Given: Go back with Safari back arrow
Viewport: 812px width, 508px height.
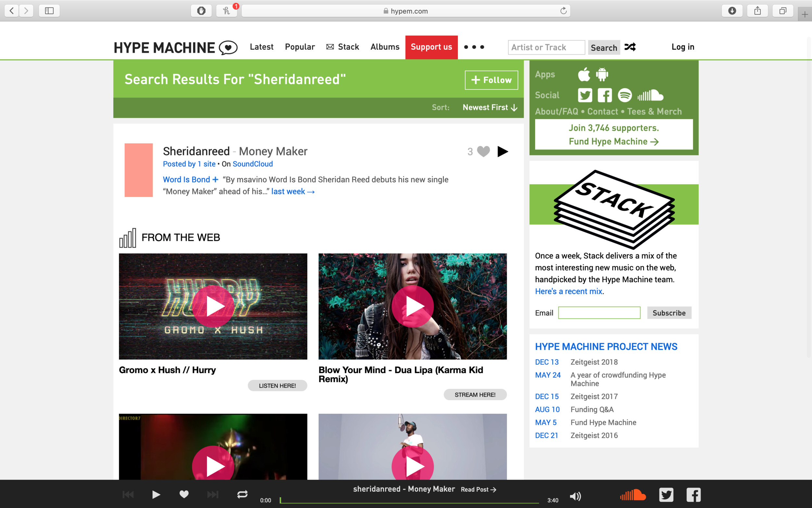Looking at the screenshot, I should click(12, 11).
